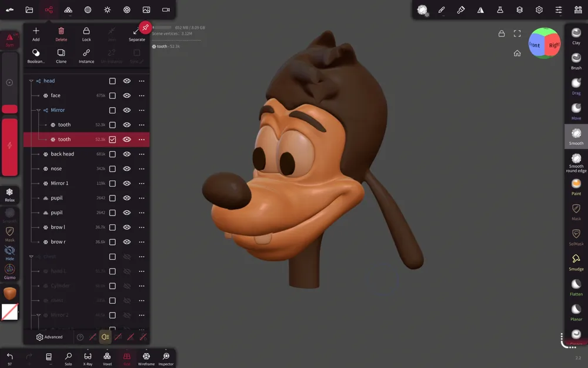
Task: Select the Drag tool
Action: (576, 87)
